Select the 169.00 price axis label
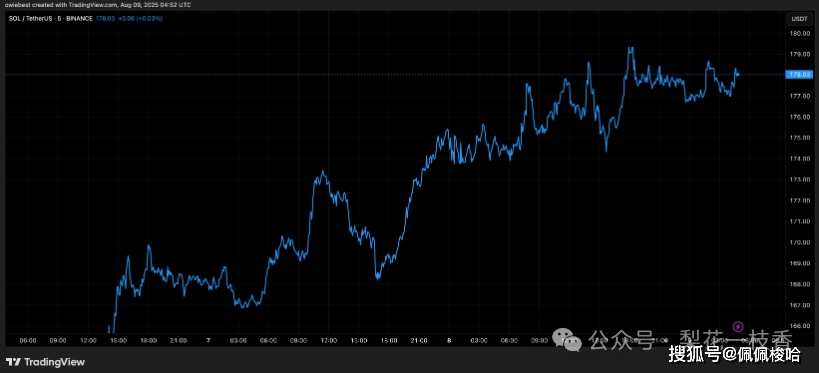 [x=800, y=263]
